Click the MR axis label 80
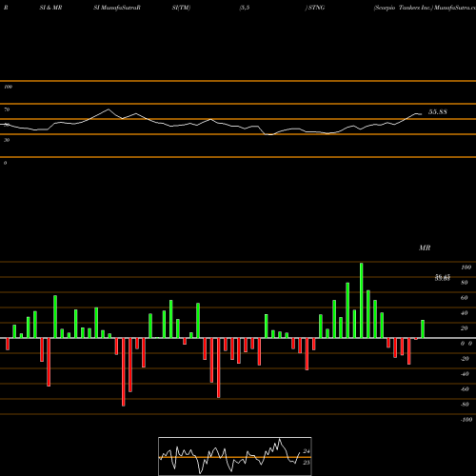The height and width of the screenshot is (476, 476). pos(464,283)
